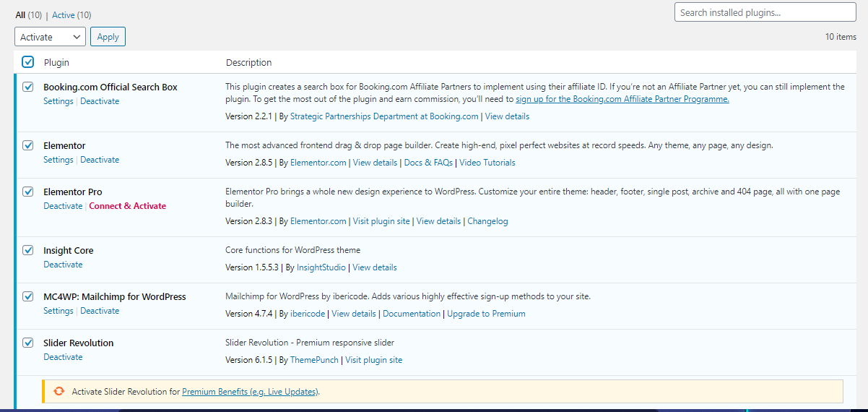Visit plugin site for Slider Revolution
This screenshot has width=868, height=412.
(373, 360)
